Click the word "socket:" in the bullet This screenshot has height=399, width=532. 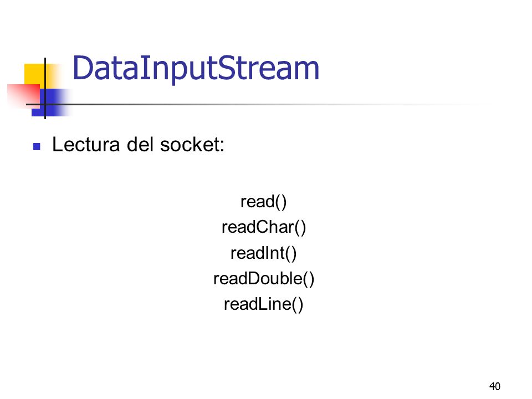pyautogui.click(x=192, y=145)
